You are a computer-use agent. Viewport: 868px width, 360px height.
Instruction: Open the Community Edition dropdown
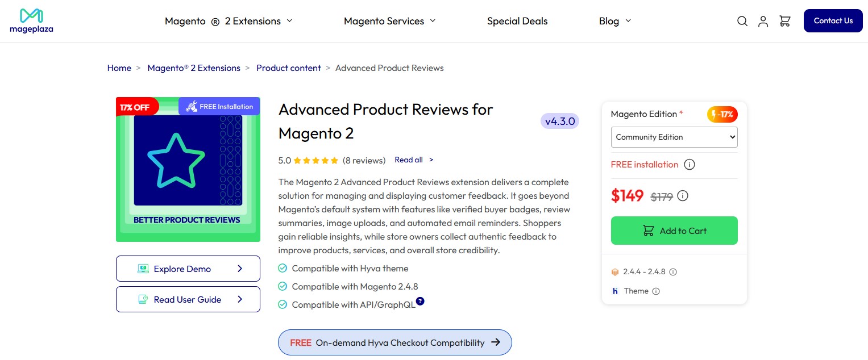[674, 137]
